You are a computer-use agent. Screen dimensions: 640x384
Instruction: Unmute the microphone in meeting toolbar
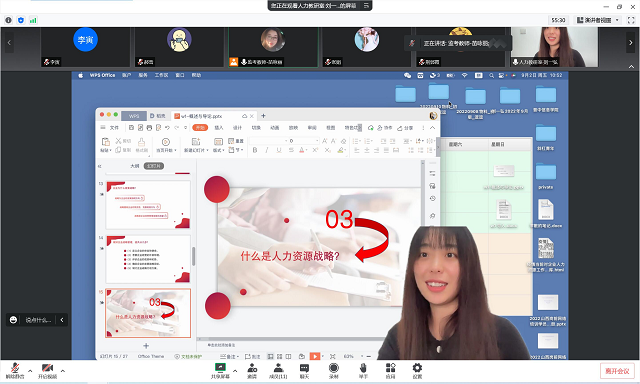(x=15, y=371)
